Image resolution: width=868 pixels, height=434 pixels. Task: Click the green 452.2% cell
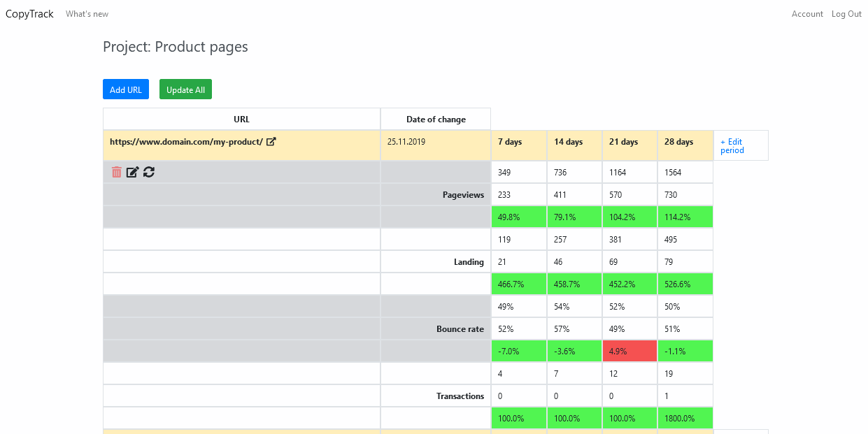[x=629, y=284]
